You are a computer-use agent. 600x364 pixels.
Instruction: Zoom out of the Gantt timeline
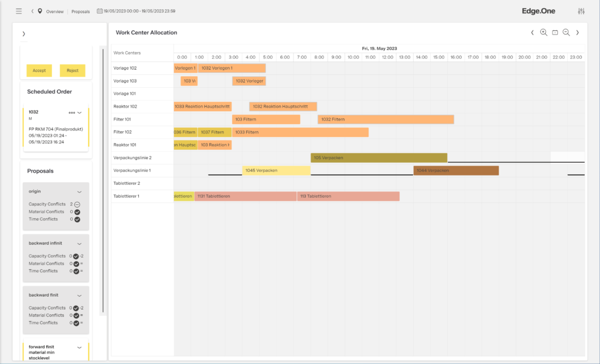click(565, 32)
